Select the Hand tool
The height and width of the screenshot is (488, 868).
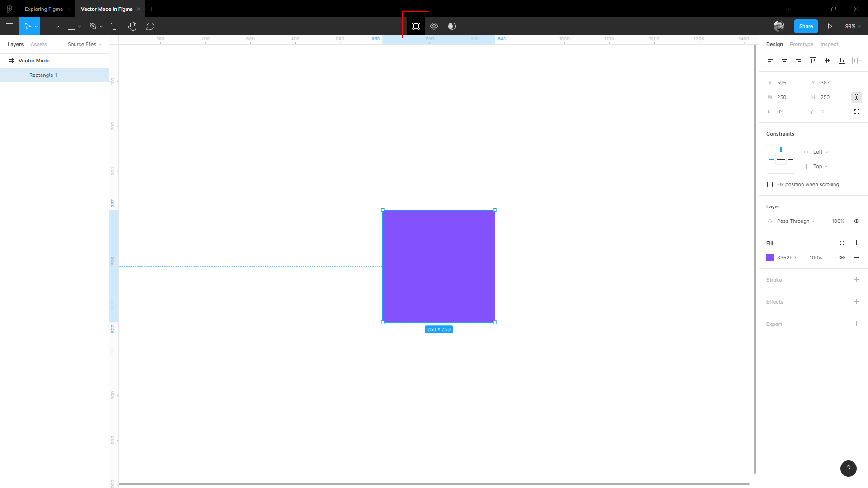click(132, 26)
